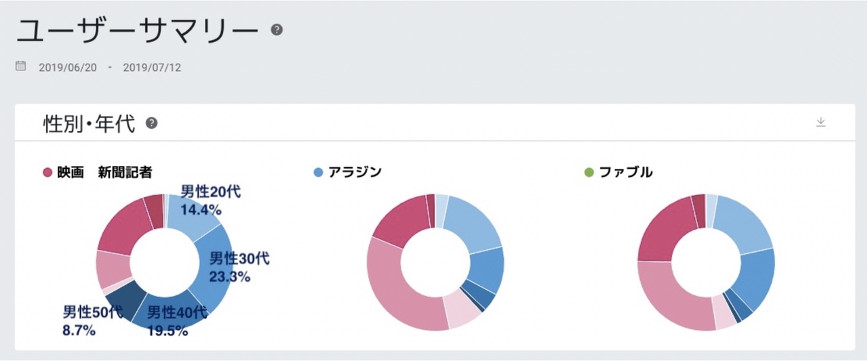Select start date 2019/06/20
This screenshot has width=868, height=361.
point(68,68)
